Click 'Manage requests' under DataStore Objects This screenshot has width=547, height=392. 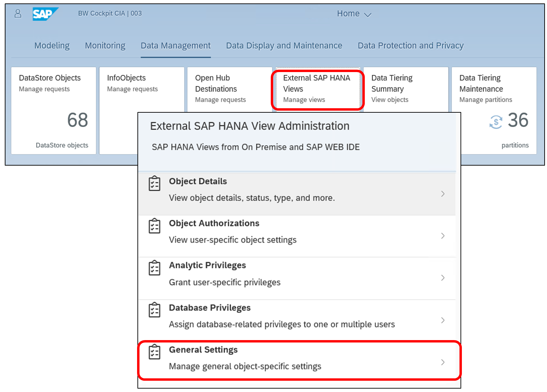tap(44, 89)
